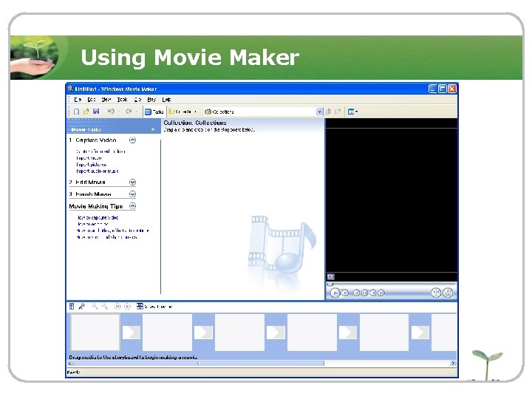This screenshot has width=532, height=399.
Task: Click the Next Frame button
Action: tap(373, 293)
